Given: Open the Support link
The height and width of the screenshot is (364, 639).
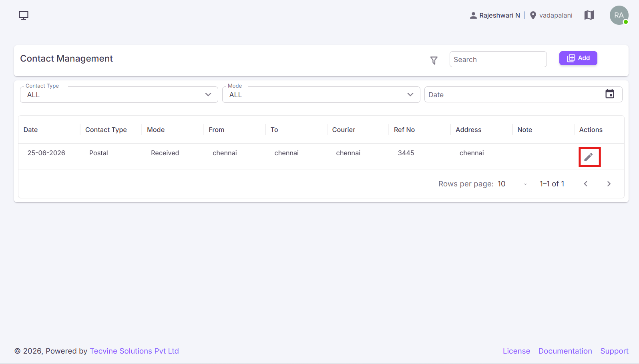Looking at the screenshot, I should (614, 351).
